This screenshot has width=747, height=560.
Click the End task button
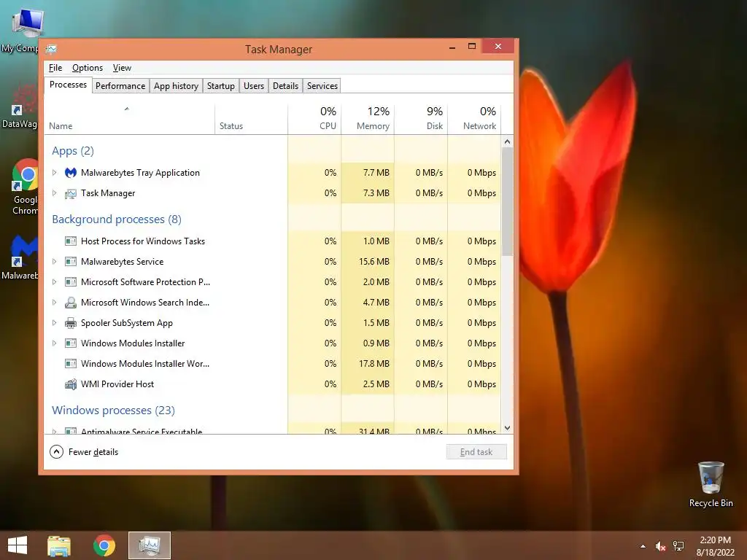click(476, 452)
